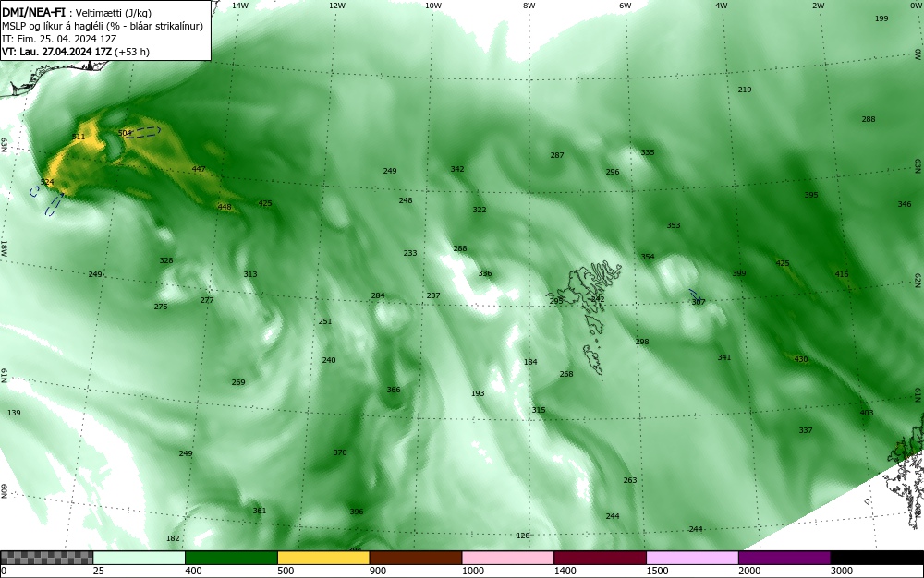The width and height of the screenshot is (924, 578).
Task: Click the map value '370'
Action: (340, 452)
